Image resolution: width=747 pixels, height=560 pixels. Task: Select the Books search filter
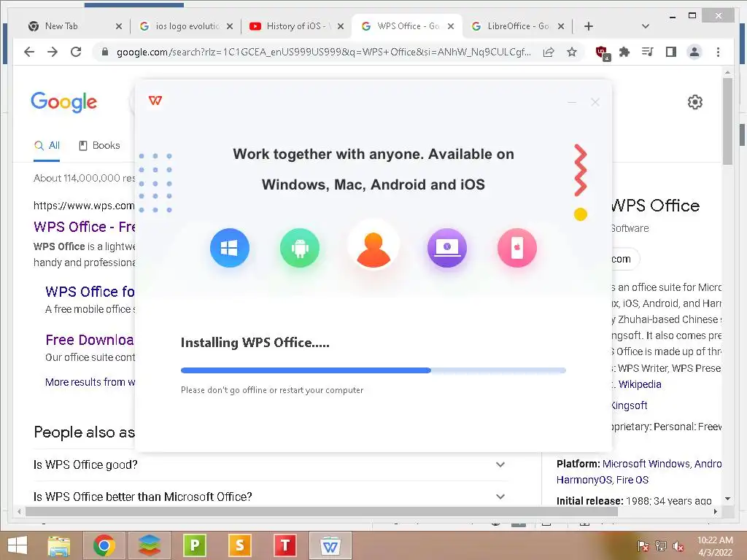pyautogui.click(x=99, y=146)
